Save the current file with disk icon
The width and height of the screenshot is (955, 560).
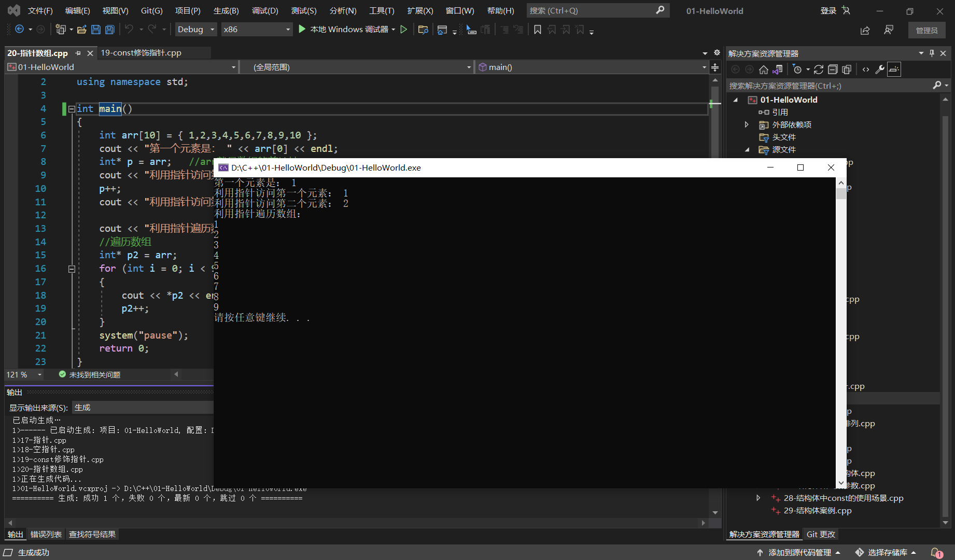coord(95,30)
